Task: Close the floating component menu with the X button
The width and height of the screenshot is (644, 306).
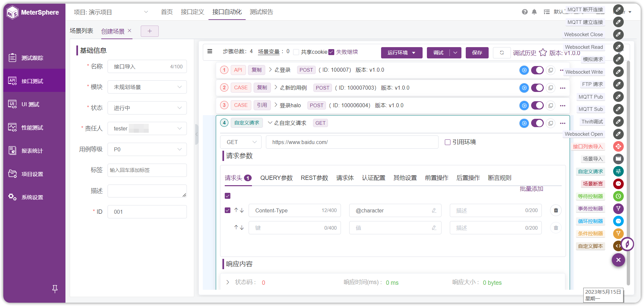Action: pos(618,260)
